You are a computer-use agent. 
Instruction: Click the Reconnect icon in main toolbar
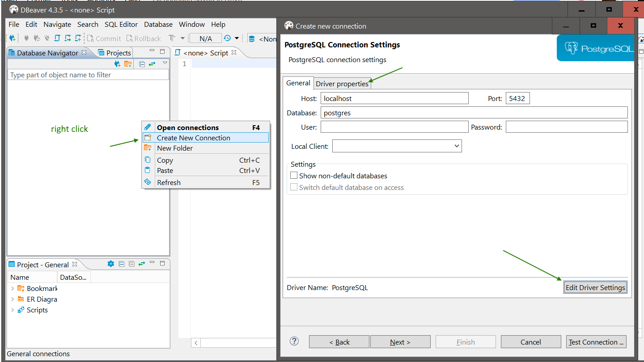(37, 38)
